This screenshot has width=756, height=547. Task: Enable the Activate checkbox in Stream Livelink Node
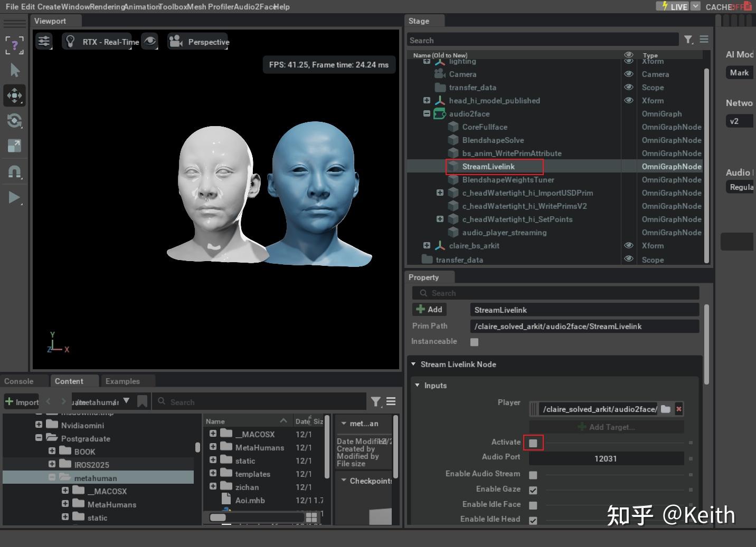533,443
